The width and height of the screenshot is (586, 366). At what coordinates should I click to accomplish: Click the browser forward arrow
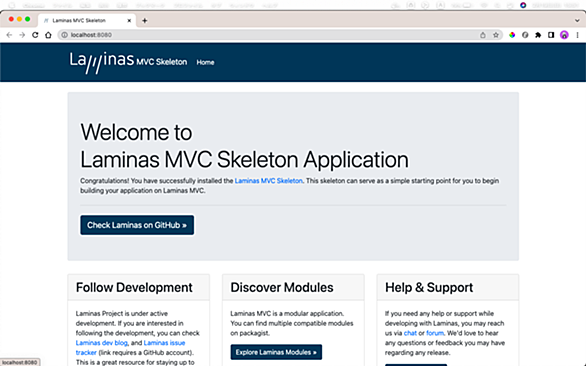[x=22, y=35]
